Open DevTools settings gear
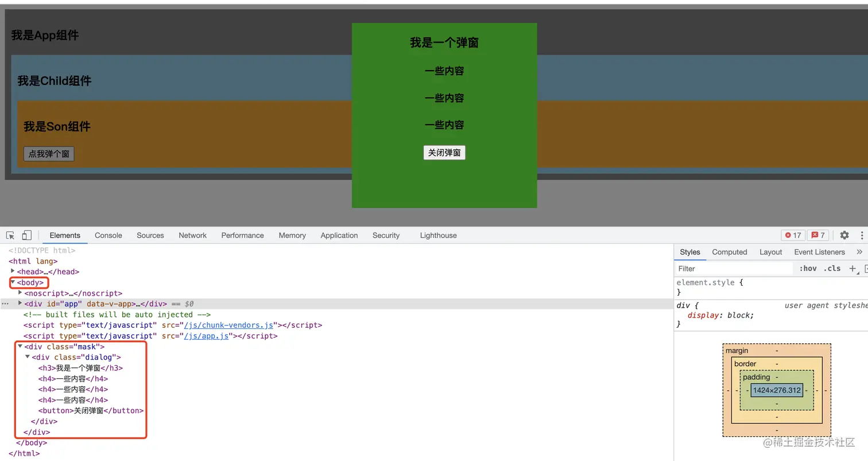This screenshot has width=868, height=461. 844,235
